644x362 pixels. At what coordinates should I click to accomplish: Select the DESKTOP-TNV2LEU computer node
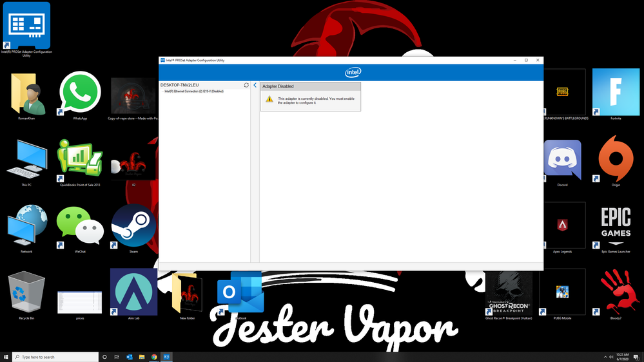click(179, 85)
